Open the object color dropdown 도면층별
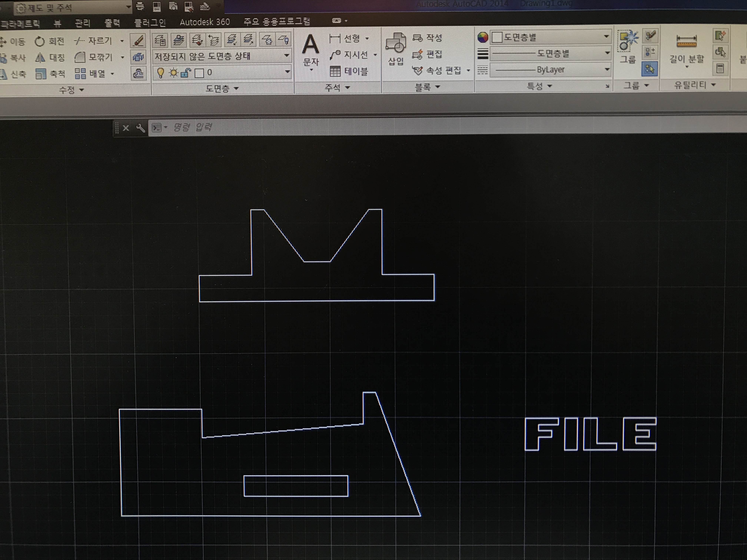 551,37
